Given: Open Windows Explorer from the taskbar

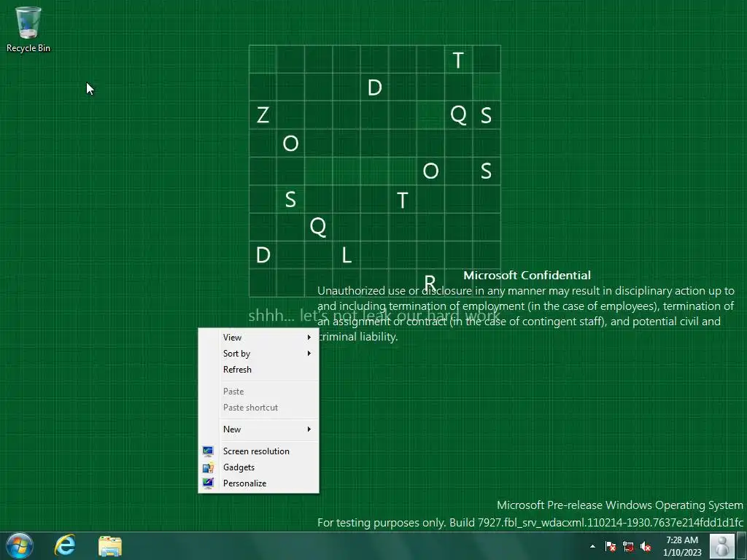Looking at the screenshot, I should point(110,545).
